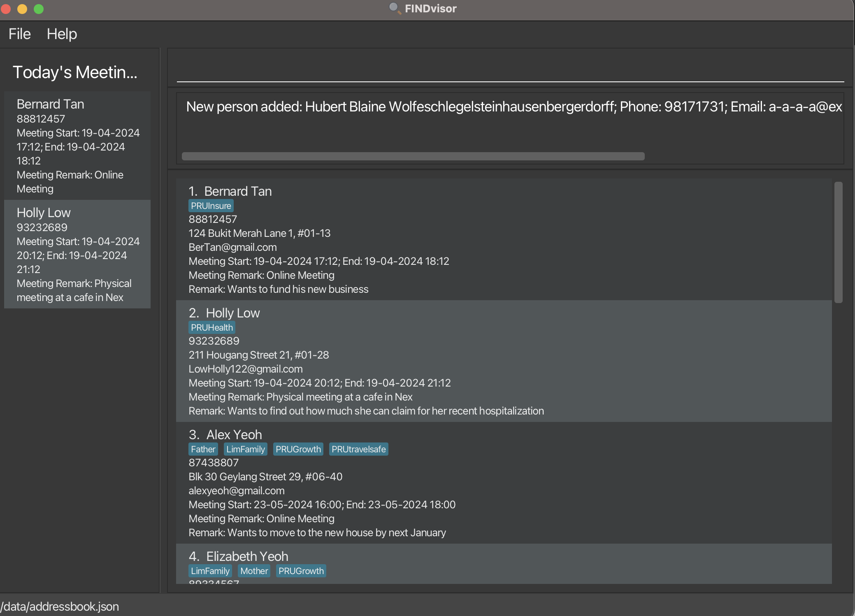Click Holly Low's email address in list
855x616 pixels.
pyautogui.click(x=245, y=369)
